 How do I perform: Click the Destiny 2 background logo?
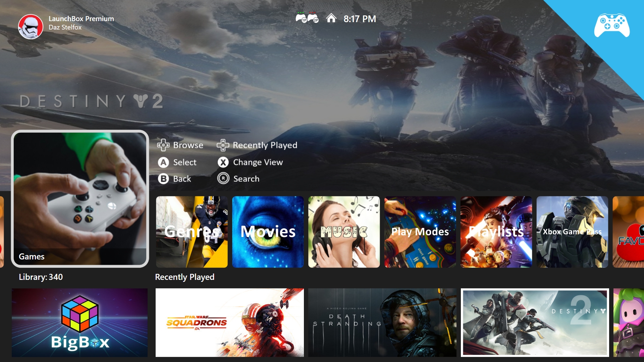point(92,101)
